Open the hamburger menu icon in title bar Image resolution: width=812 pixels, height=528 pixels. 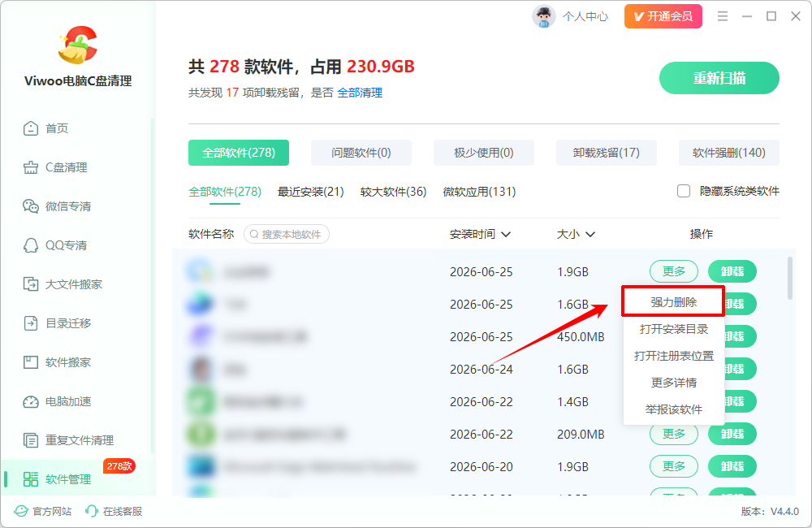click(x=723, y=16)
